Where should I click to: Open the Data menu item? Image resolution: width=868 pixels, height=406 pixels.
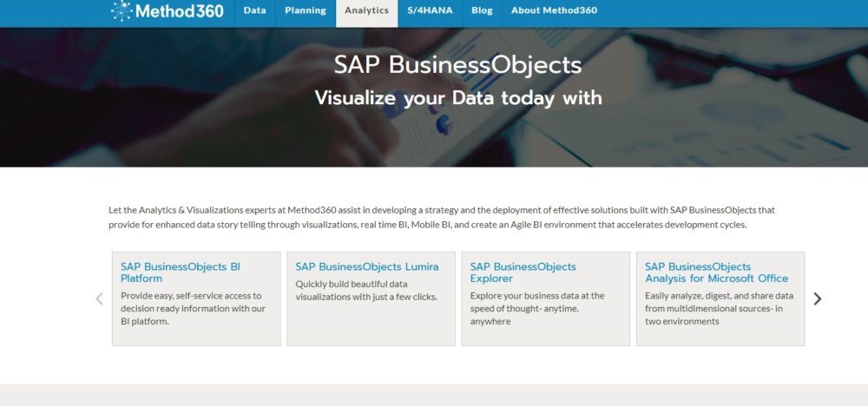coord(254,10)
